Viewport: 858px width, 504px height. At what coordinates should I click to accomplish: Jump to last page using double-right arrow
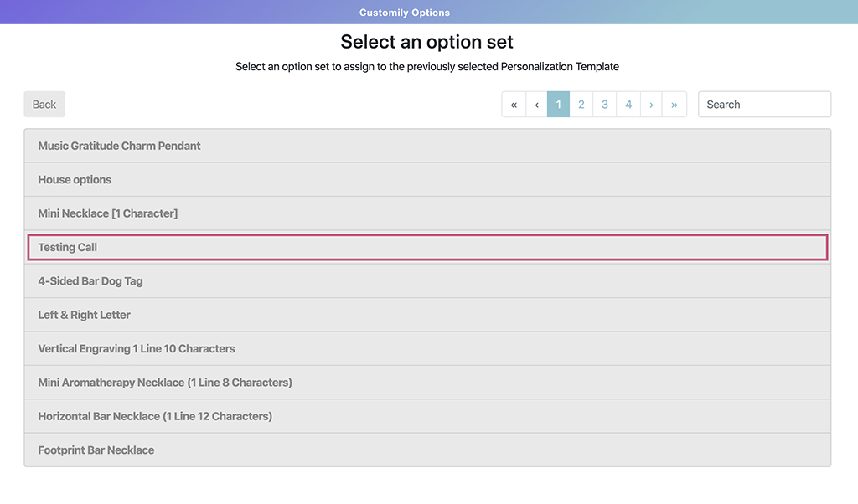click(674, 105)
